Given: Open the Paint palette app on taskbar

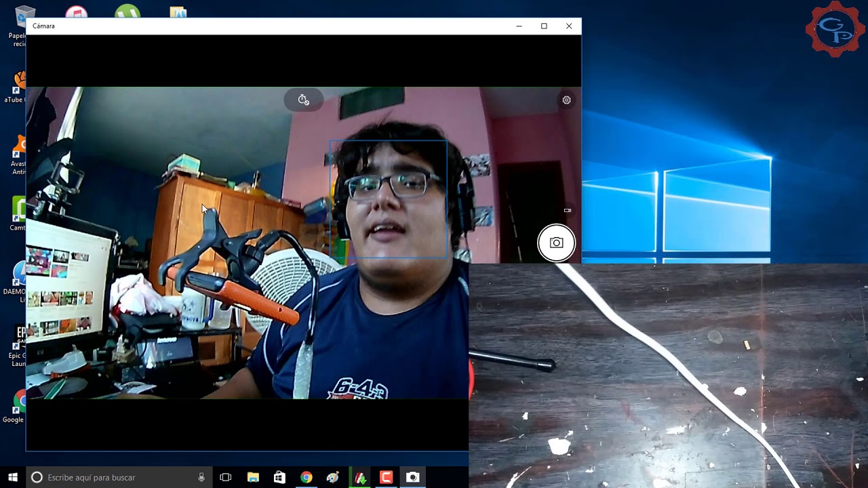Looking at the screenshot, I should [333, 477].
